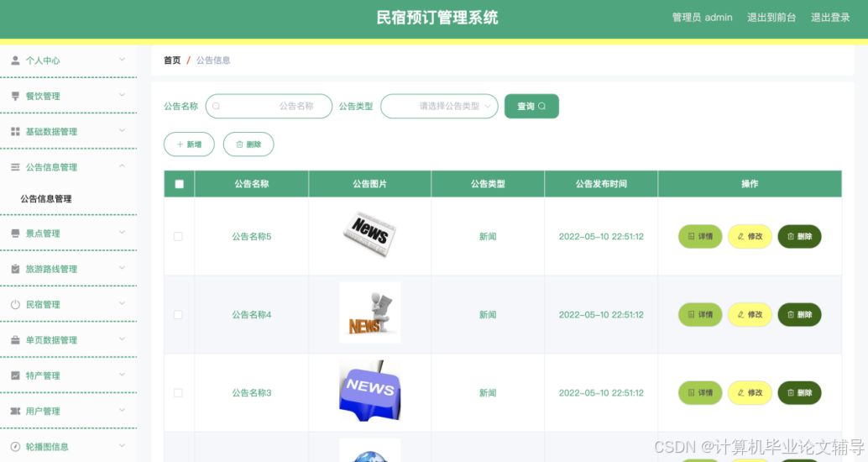868x462 pixels.
Task: Click the 管理员 admin label
Action: [x=702, y=17]
